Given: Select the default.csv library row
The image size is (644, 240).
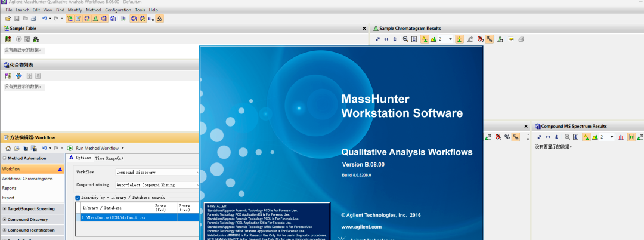Looking at the screenshot, I should point(137,217).
